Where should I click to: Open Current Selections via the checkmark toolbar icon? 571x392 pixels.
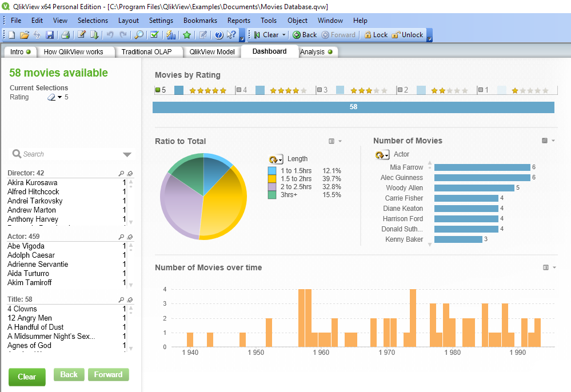154,35
